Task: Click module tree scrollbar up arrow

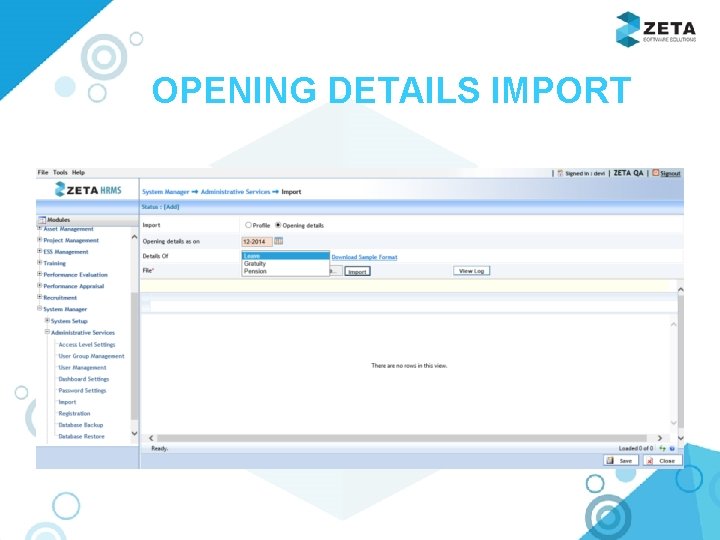Action: [134, 237]
